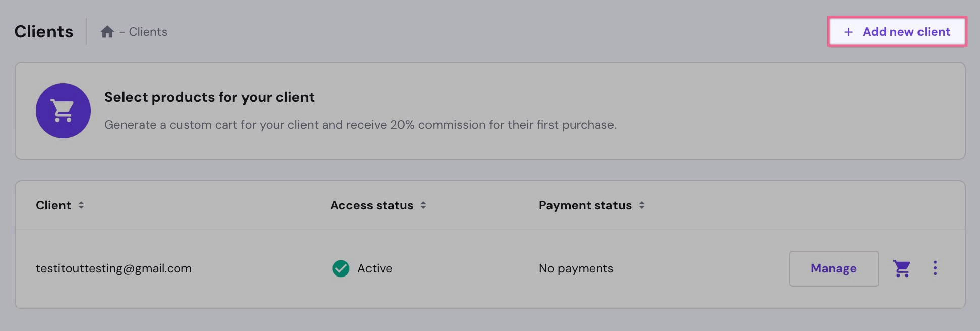Sort the table by the Client column header
980x331 pixels.
[x=53, y=205]
